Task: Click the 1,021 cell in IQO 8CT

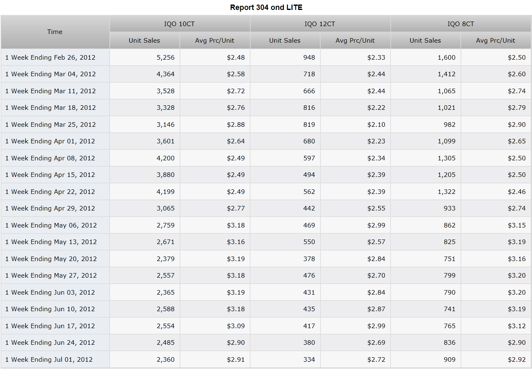Action: (x=426, y=108)
